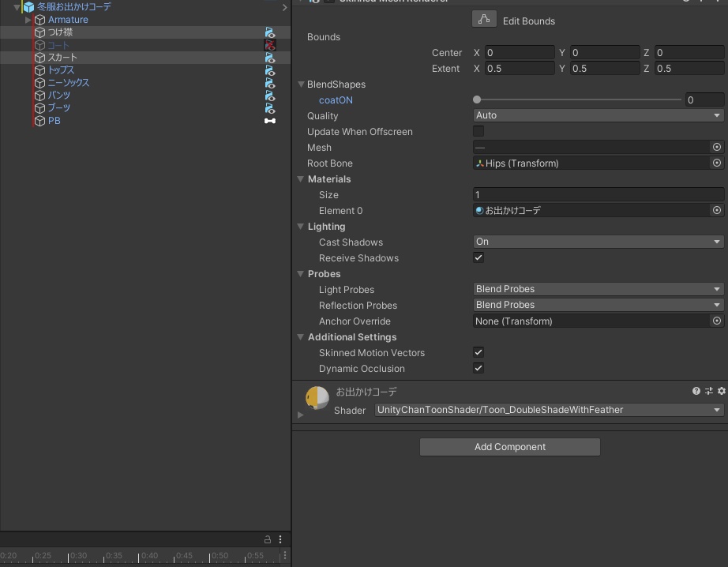The height and width of the screenshot is (567, 728).
Task: Click the お出かけコーデ material preview sphere
Action: (x=317, y=398)
